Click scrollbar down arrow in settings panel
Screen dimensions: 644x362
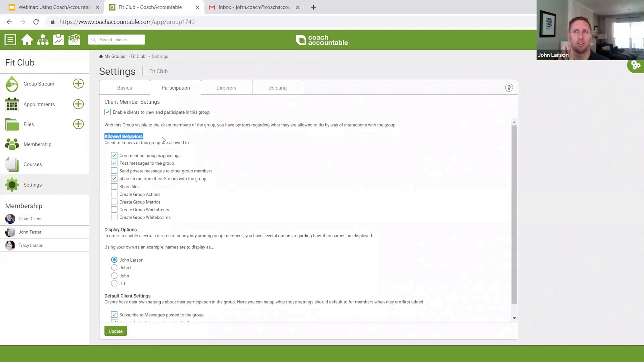click(514, 318)
